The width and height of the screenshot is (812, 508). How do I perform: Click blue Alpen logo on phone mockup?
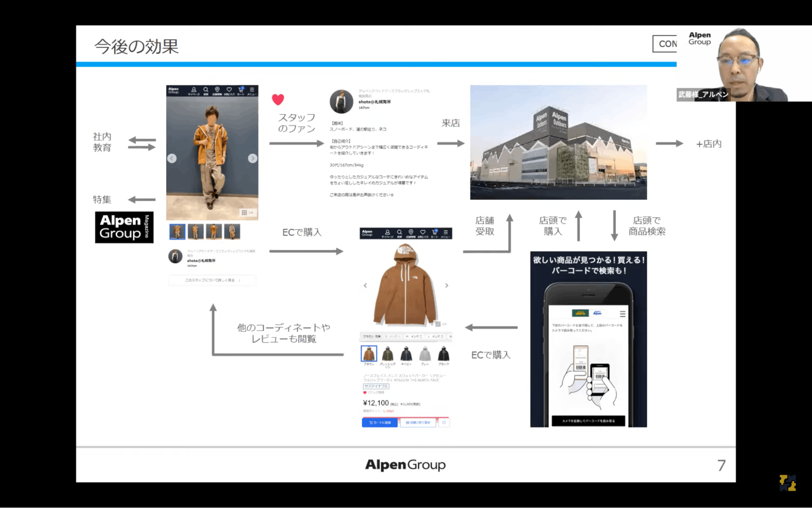597,313
